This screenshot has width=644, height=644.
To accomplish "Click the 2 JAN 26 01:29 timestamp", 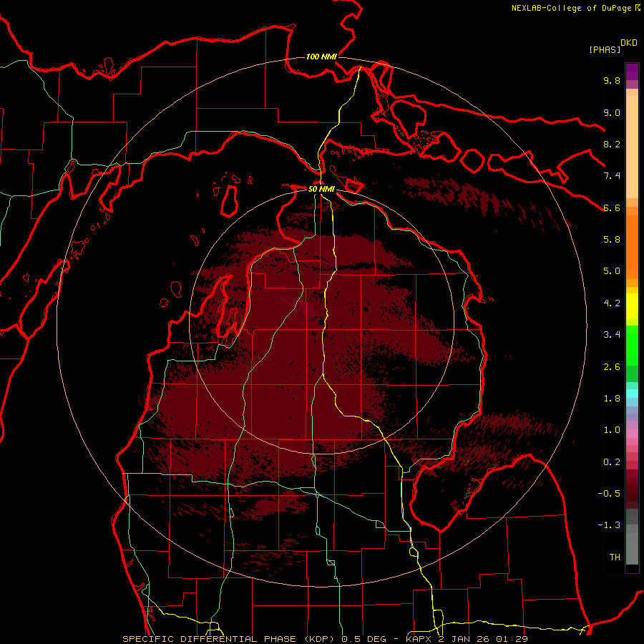I will tap(484, 639).
